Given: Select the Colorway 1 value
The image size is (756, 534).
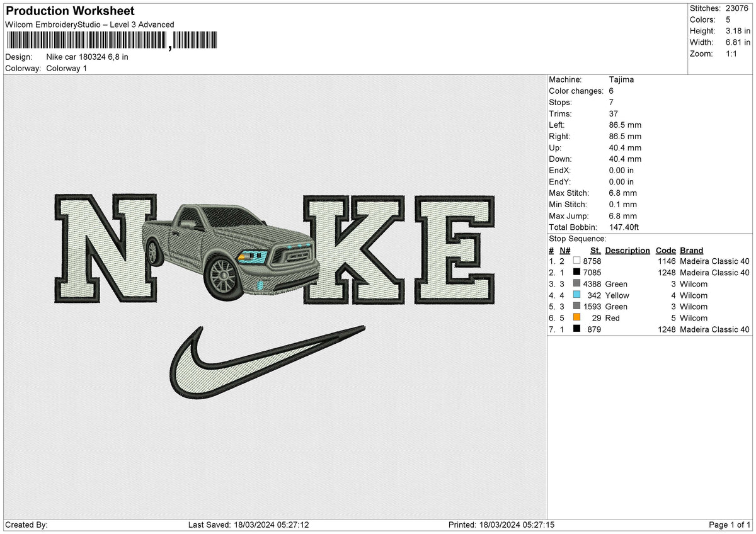Looking at the screenshot, I should 67,69.
